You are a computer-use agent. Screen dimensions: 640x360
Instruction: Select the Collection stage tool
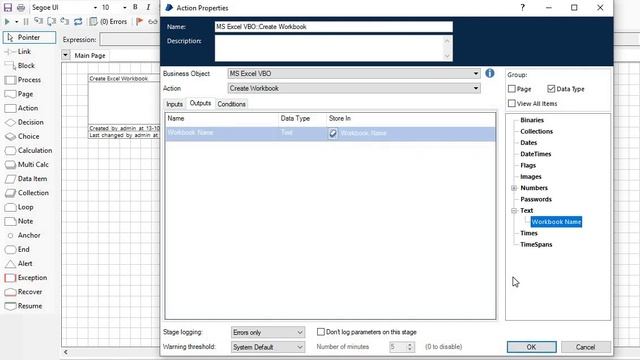pyautogui.click(x=27, y=193)
